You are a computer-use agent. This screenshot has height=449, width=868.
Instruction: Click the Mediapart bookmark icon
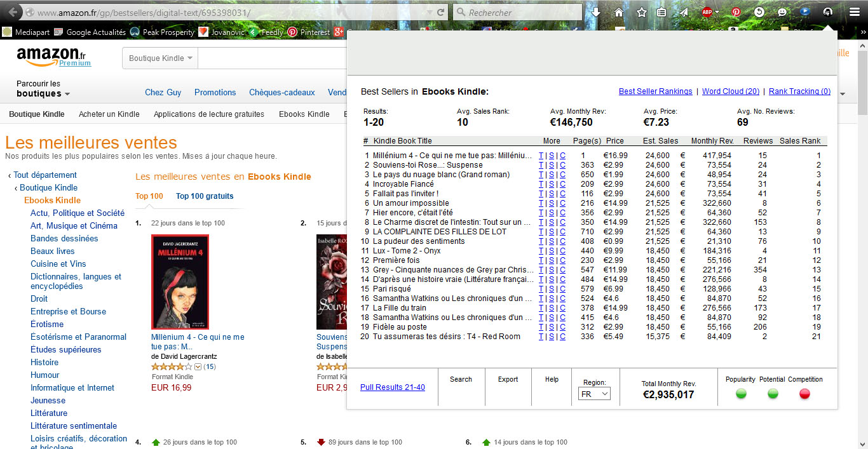click(7, 32)
